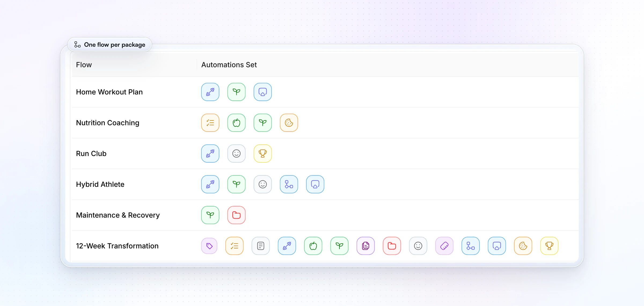Click the purple ruler icon in 12-Week Transformation row
The height and width of the screenshot is (306, 644).
click(x=444, y=246)
